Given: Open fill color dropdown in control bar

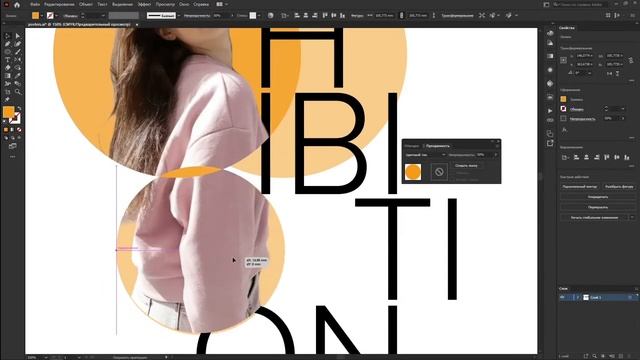Looking at the screenshot, I should [x=42, y=16].
